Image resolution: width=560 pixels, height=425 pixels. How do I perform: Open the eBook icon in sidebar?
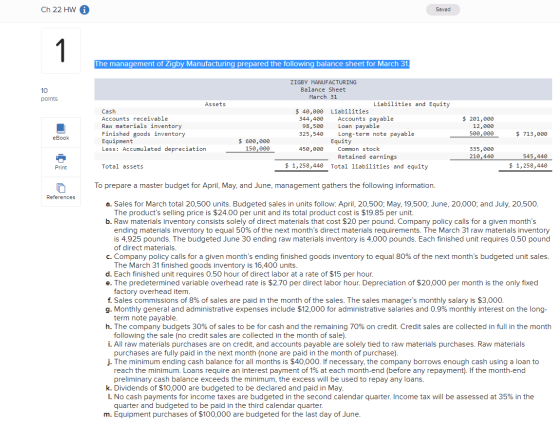point(61,128)
